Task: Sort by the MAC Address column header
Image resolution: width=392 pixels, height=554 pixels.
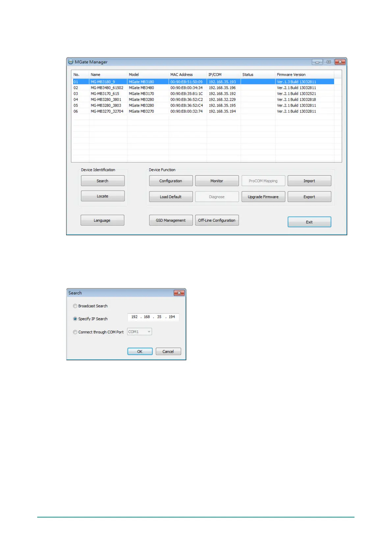Action: 188,75
